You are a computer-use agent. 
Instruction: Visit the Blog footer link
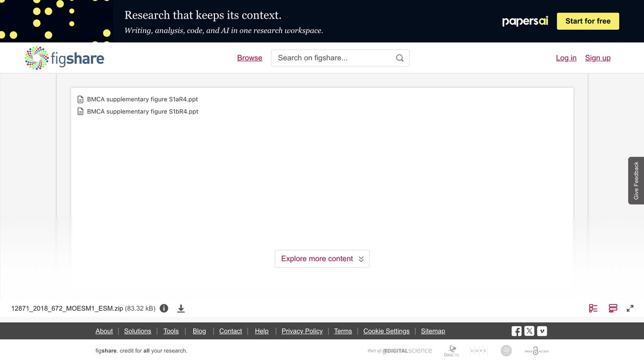pos(199,331)
